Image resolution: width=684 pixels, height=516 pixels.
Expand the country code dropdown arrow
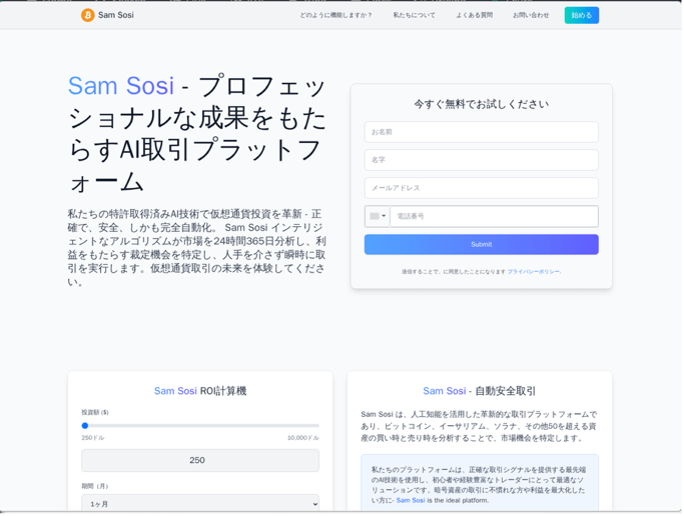[x=384, y=216]
